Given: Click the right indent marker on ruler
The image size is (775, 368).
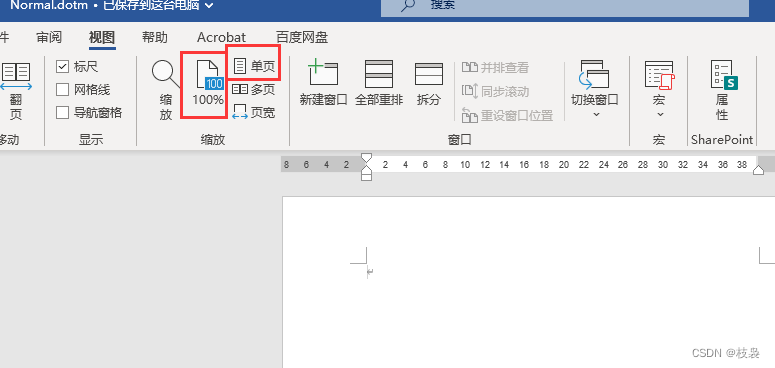Looking at the screenshot, I should tap(758, 170).
